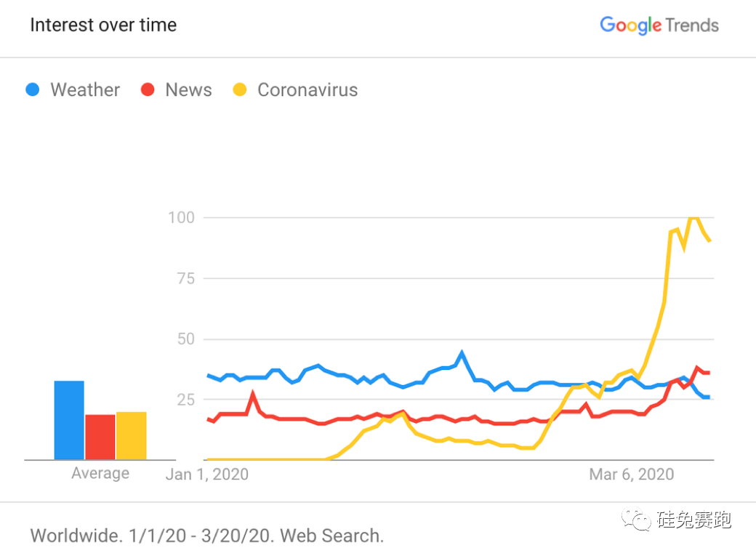This screenshot has height=553, width=756.
Task: Select the News legend label
Action: click(188, 90)
